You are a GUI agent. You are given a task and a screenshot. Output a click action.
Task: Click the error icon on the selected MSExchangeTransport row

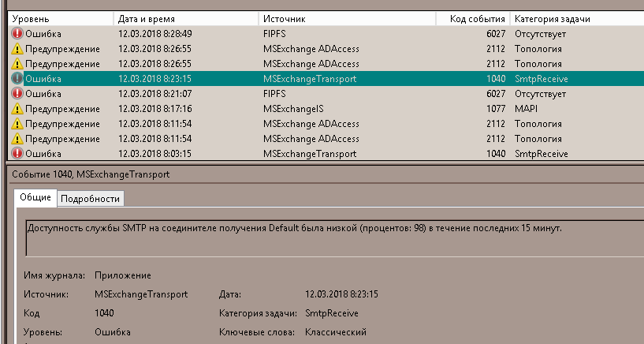tap(17, 78)
